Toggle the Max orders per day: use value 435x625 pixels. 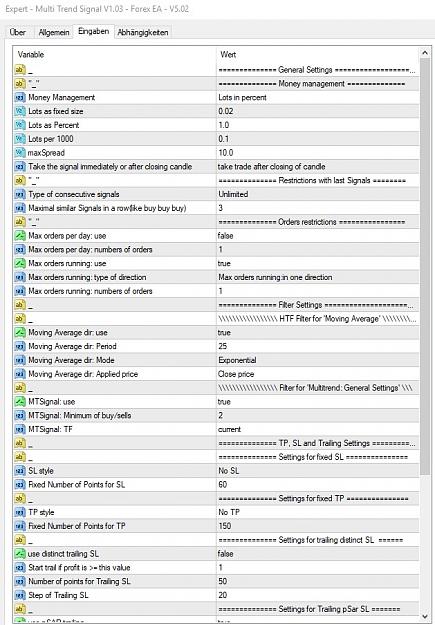click(317, 236)
